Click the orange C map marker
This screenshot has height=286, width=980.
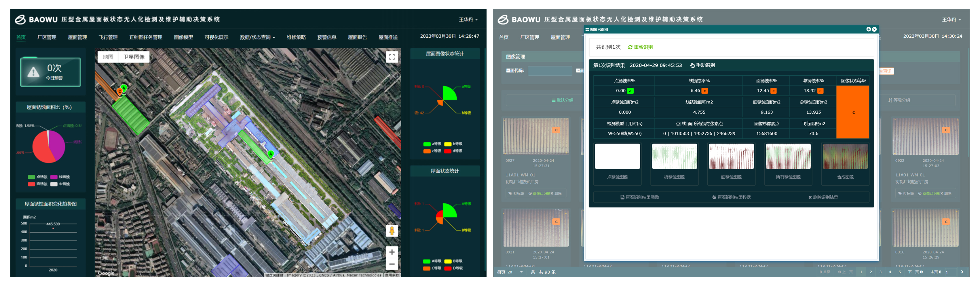click(x=120, y=91)
